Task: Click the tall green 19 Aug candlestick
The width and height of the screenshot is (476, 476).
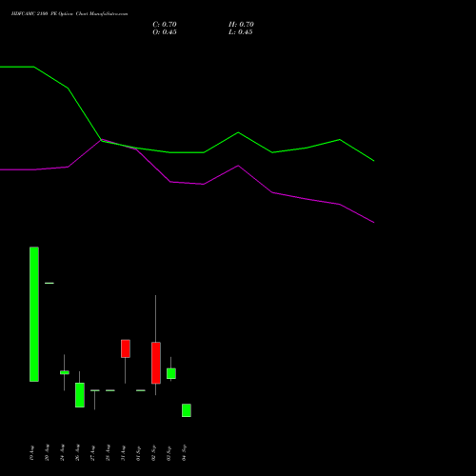Action: 34,314
